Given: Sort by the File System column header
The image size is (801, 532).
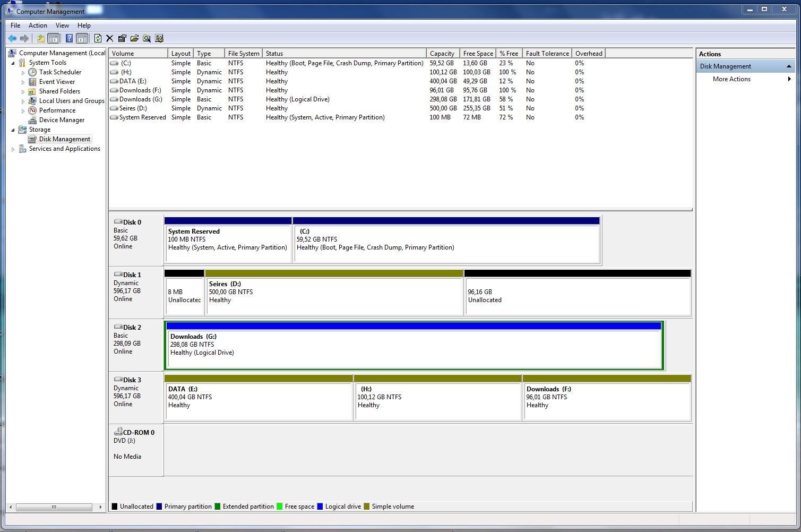Looking at the screenshot, I should [244, 54].
